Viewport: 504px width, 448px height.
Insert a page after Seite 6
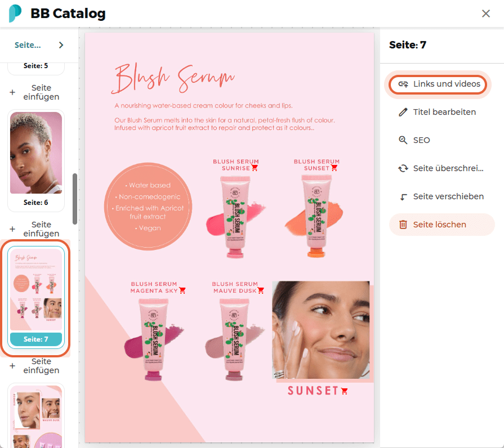point(34,229)
